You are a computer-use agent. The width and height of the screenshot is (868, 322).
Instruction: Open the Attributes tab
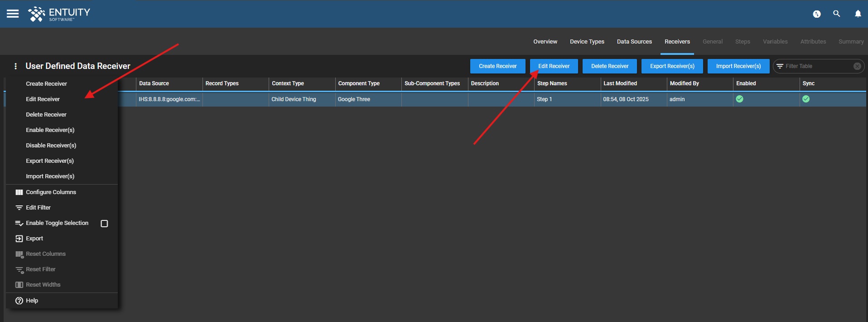pos(813,42)
